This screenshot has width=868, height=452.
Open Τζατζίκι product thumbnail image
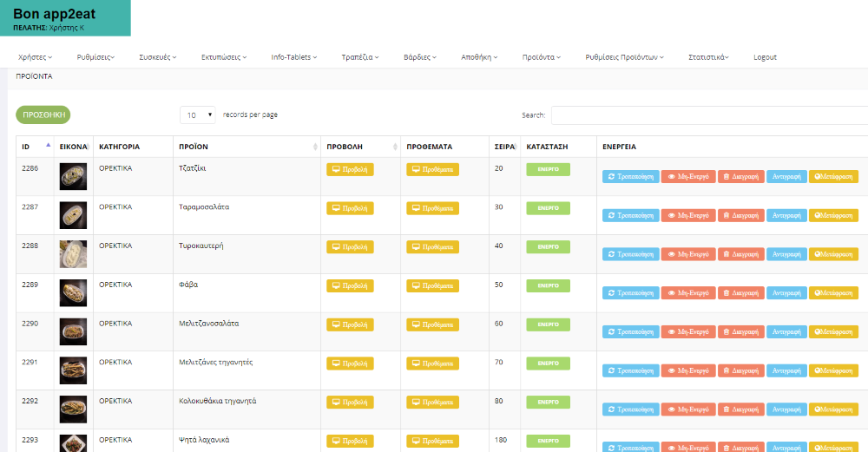73,176
